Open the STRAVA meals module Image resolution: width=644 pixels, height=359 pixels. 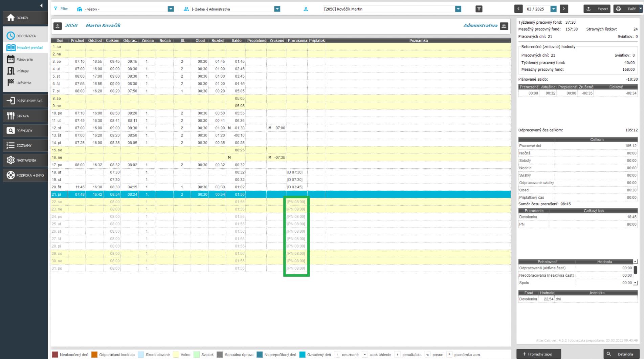pos(11,116)
